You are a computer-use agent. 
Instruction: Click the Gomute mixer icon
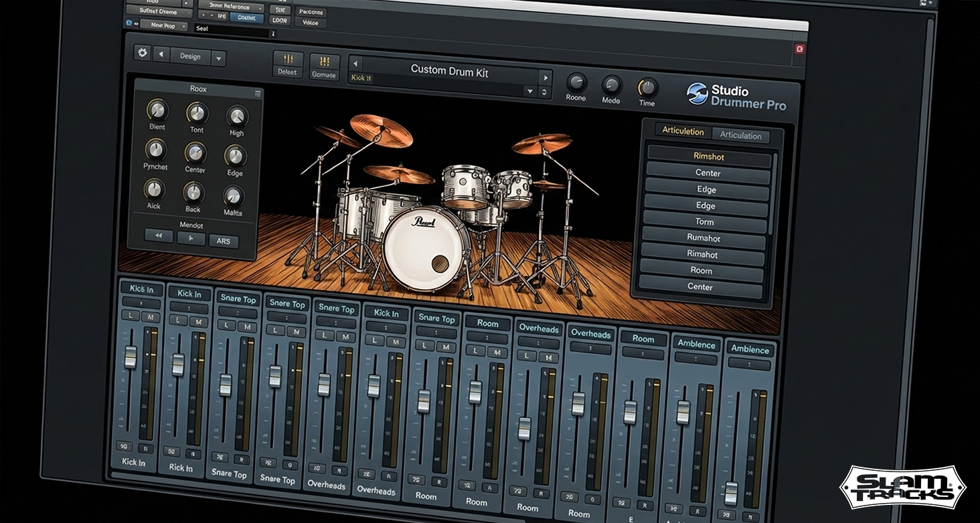point(325,66)
